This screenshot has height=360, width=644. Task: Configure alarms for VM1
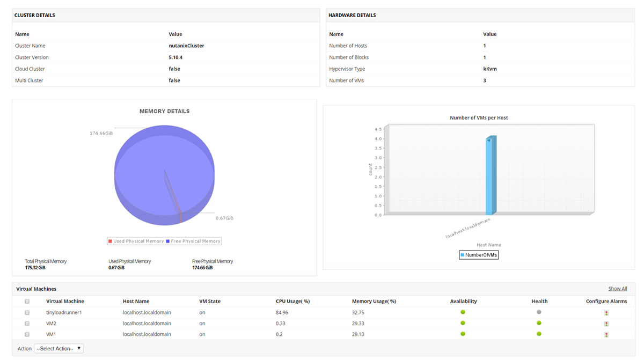tap(606, 334)
